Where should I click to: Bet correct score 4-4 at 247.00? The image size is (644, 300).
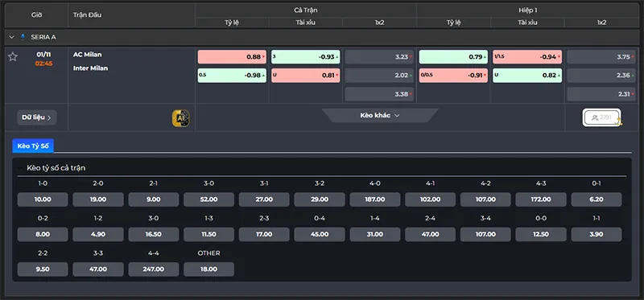(x=154, y=269)
